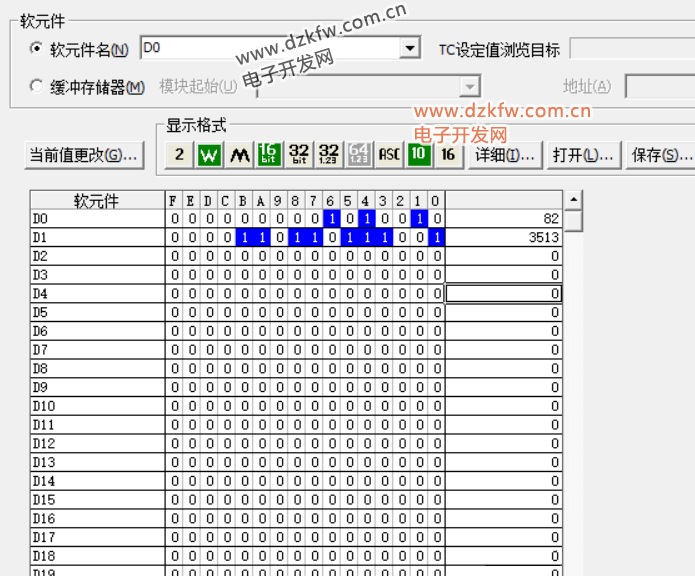Click the word (W) display format icon
This screenshot has width=695, height=576.
click(209, 154)
